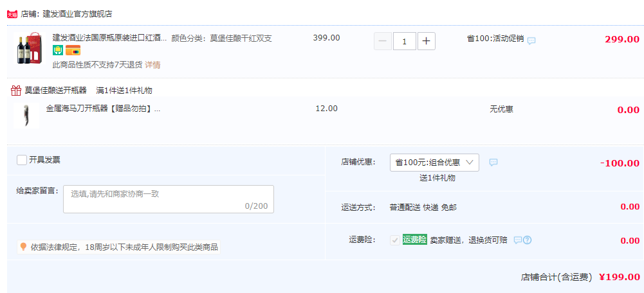Increase quantity with the plus button

pyautogui.click(x=427, y=41)
